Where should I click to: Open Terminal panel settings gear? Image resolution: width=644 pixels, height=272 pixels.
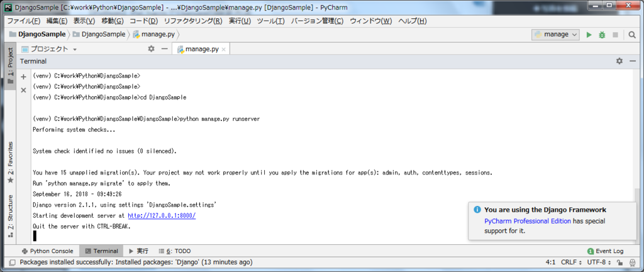(619, 61)
